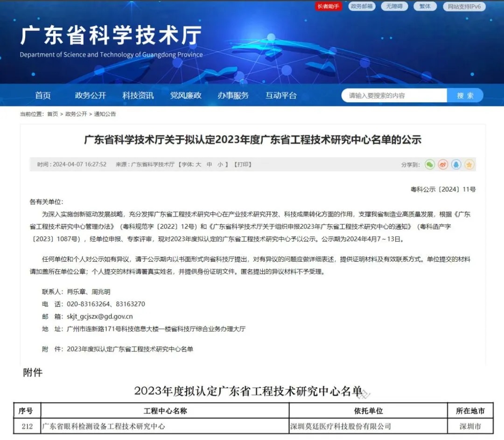This screenshot has height=440, width=504.
Task: Click the 所在地市 column header
Action: click(470, 411)
